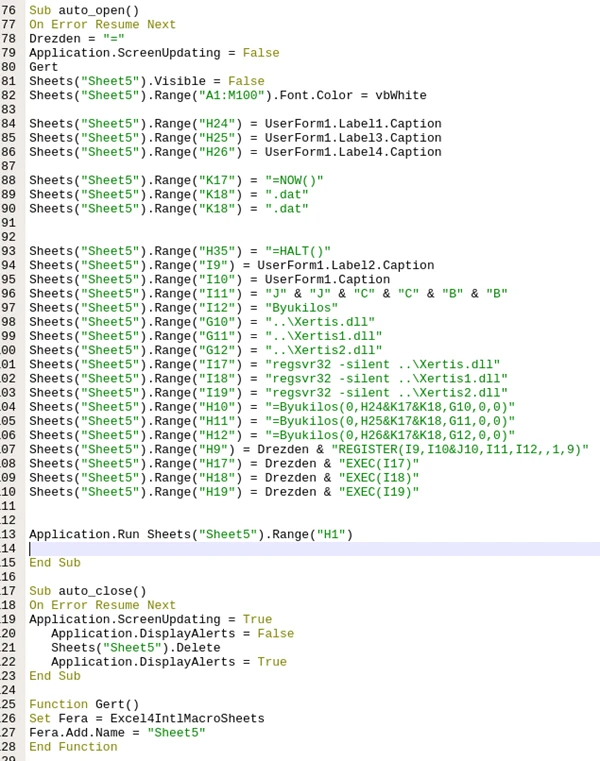The width and height of the screenshot is (600, 761).
Task: Click the 'Sheets("Sheet5").Visible = False' line
Action: pyautogui.click(x=147, y=81)
